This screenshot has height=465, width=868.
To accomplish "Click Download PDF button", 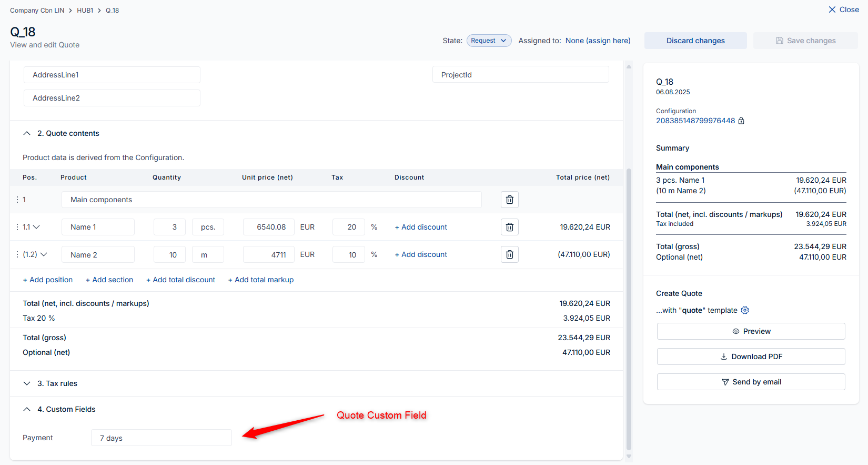I will (751, 357).
